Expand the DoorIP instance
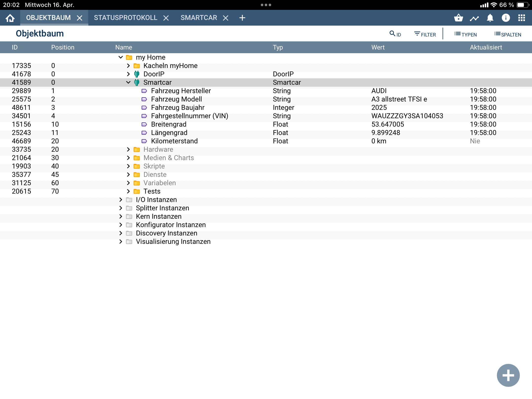The width and height of the screenshot is (532, 399). (128, 74)
